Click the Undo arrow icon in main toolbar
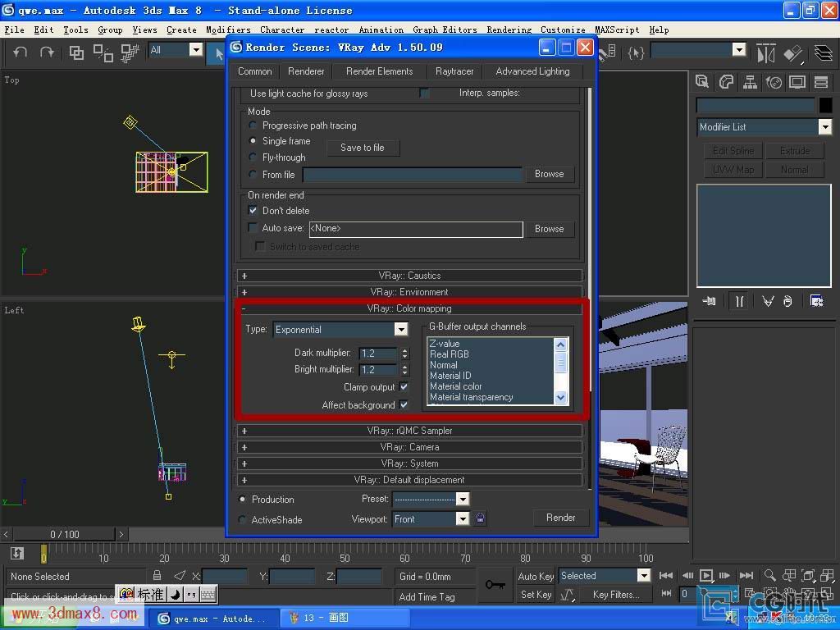This screenshot has width=840, height=630. [x=21, y=52]
